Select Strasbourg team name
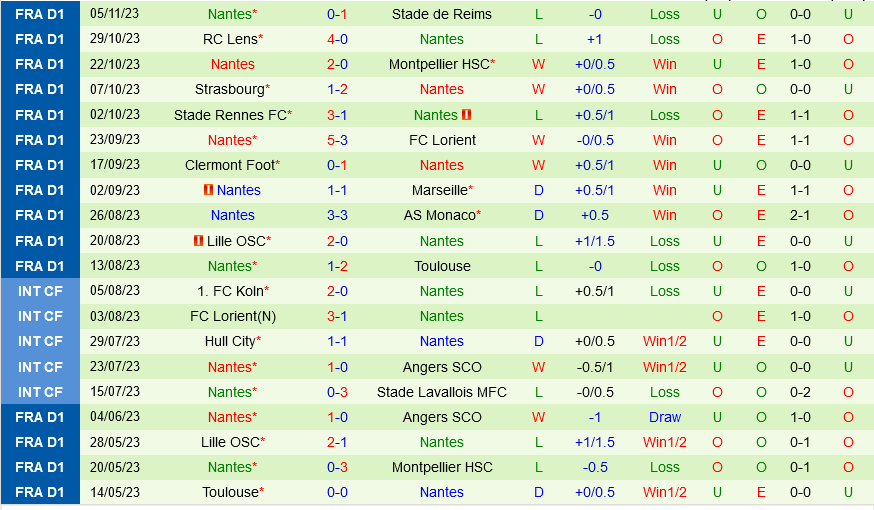Viewport: 874px width, 510px height. point(229,89)
